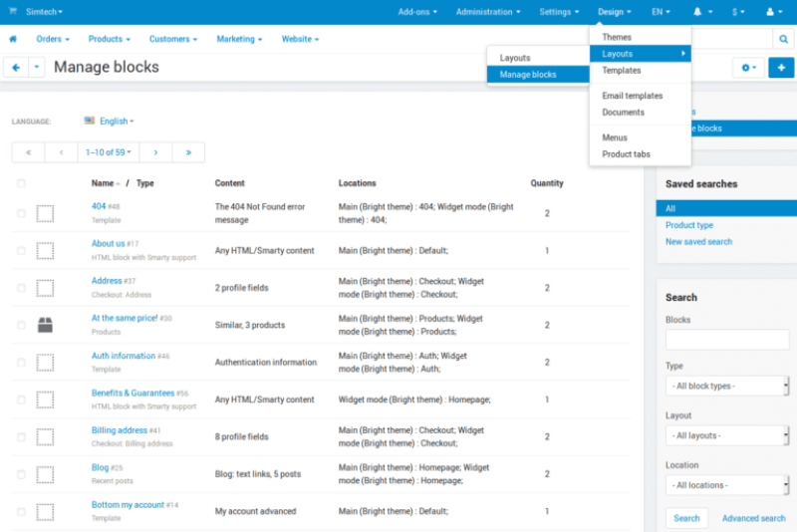Click the Blocks search text field

click(x=726, y=340)
